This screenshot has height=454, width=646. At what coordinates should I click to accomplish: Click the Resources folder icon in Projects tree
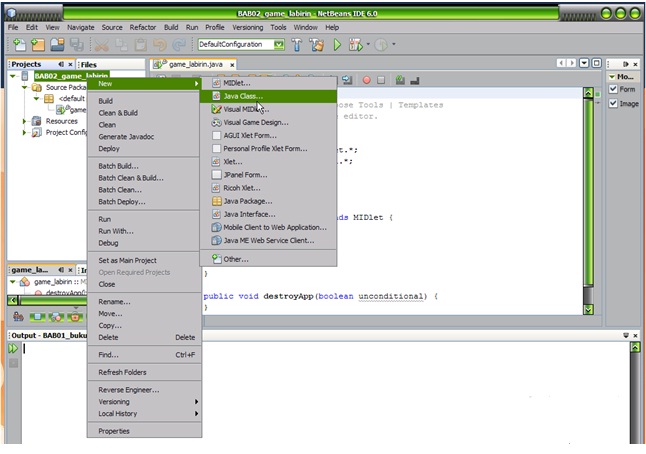pos(37,121)
